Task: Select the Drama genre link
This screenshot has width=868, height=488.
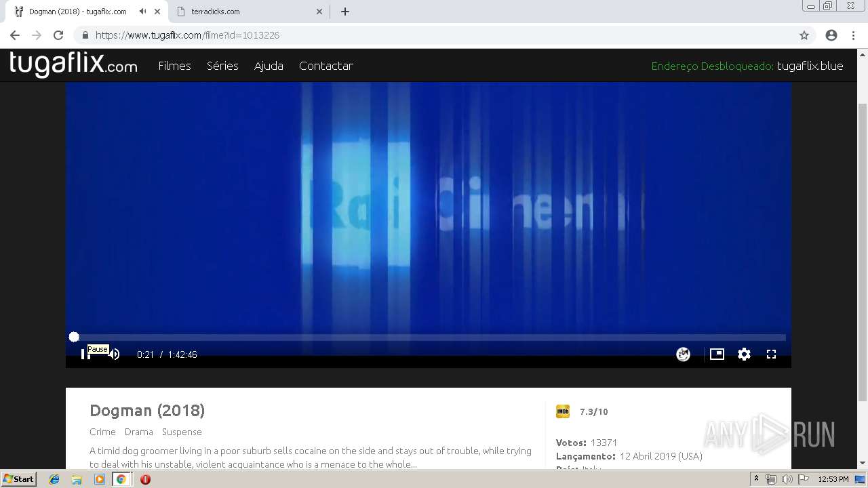Action: [138, 432]
